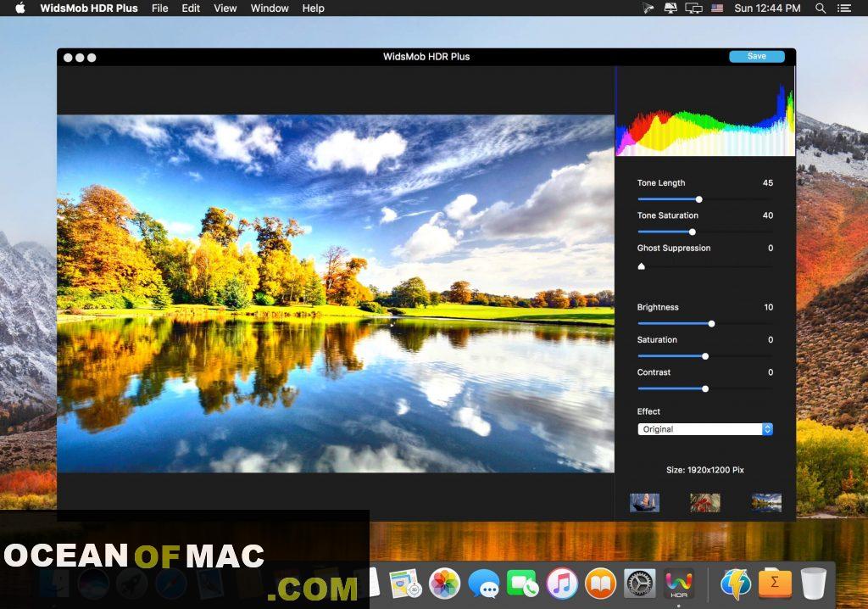Click the maps and clock Dock icon
Screen dimensions: 868x609
coord(405,584)
